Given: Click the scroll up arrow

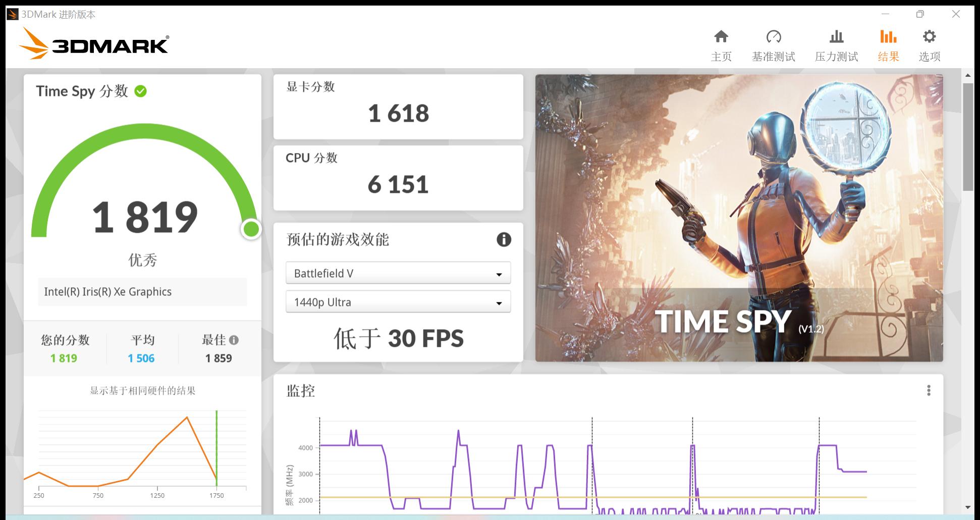Looking at the screenshot, I should [968, 75].
